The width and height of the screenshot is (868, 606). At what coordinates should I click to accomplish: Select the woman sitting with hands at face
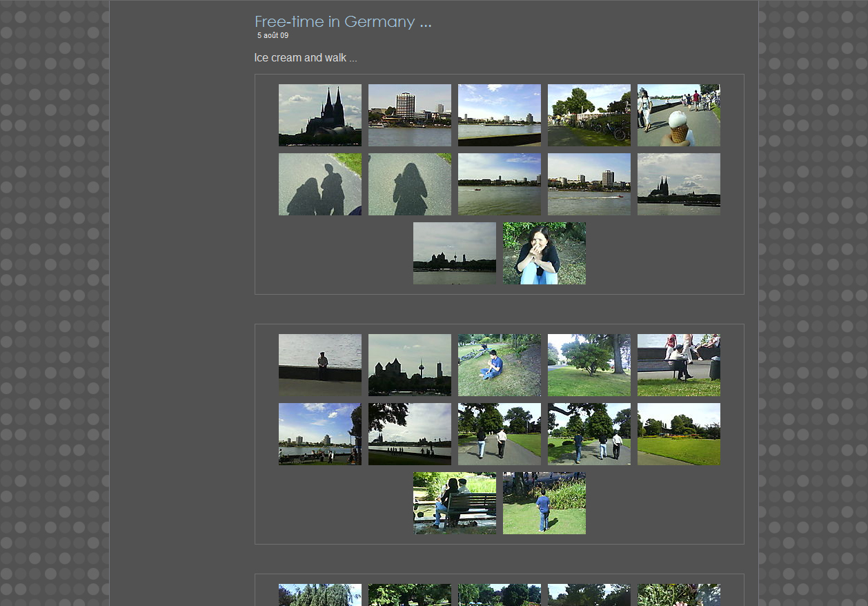(544, 253)
